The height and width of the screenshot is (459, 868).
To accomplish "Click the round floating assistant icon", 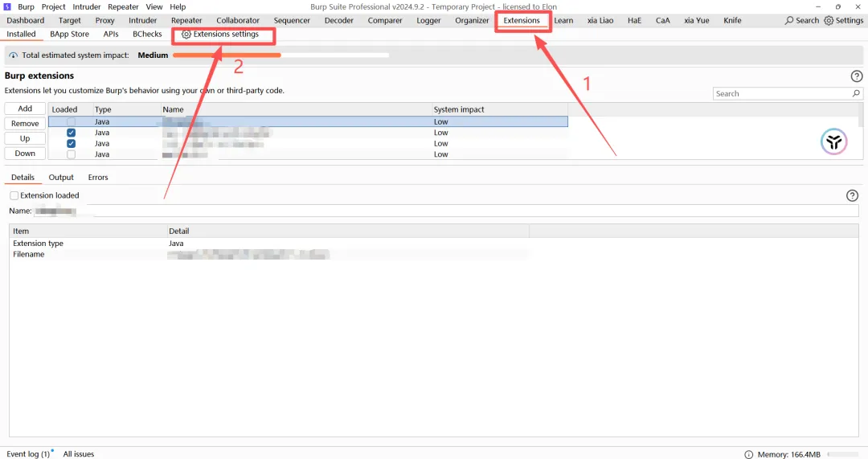I will coord(833,141).
